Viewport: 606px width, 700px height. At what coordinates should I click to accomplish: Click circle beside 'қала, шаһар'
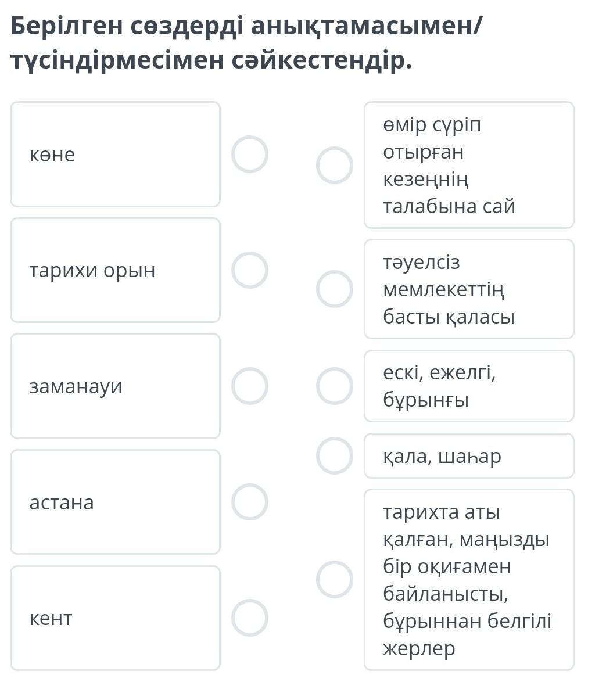(x=334, y=455)
